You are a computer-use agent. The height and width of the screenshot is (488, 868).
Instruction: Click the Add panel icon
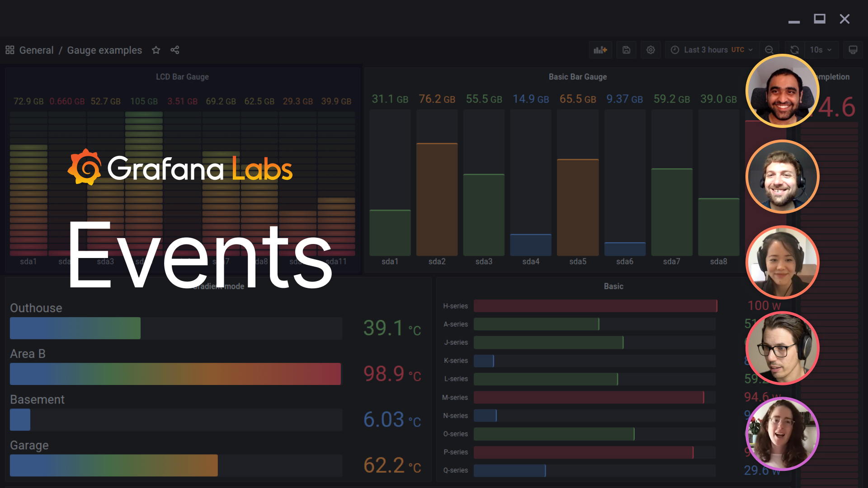[x=600, y=50]
